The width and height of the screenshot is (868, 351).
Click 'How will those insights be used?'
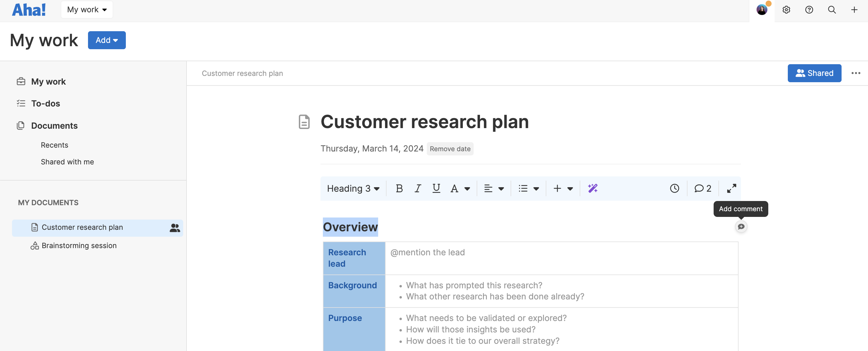pyautogui.click(x=471, y=329)
